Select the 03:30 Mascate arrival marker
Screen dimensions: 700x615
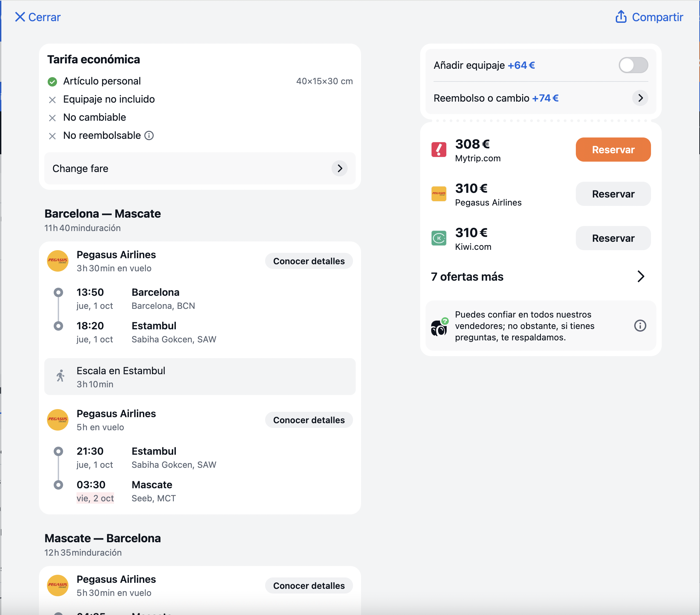(x=59, y=485)
